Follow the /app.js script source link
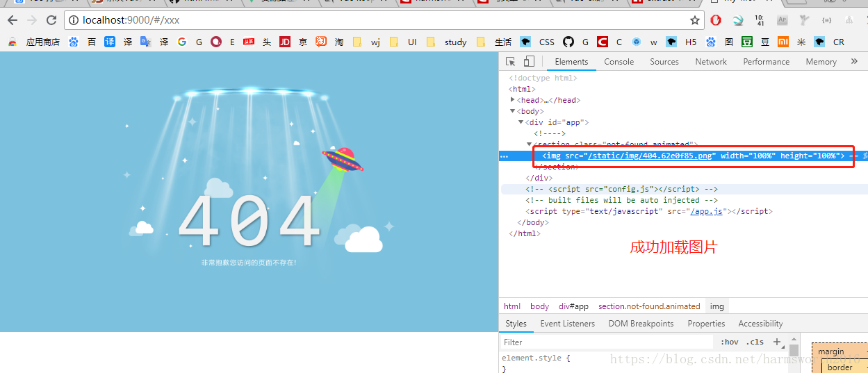This screenshot has width=868, height=373. tap(707, 211)
